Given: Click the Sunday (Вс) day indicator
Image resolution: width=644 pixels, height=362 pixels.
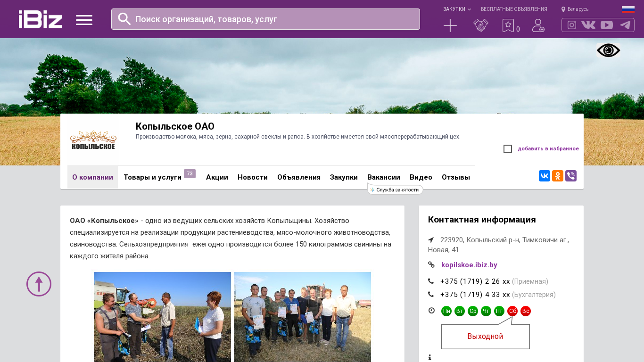Looking at the screenshot, I should click(x=526, y=311).
